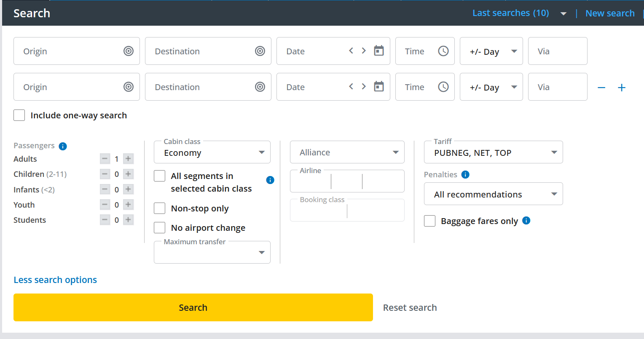644x339 pixels.
Task: Open the Cabin class dropdown
Action: tap(212, 152)
